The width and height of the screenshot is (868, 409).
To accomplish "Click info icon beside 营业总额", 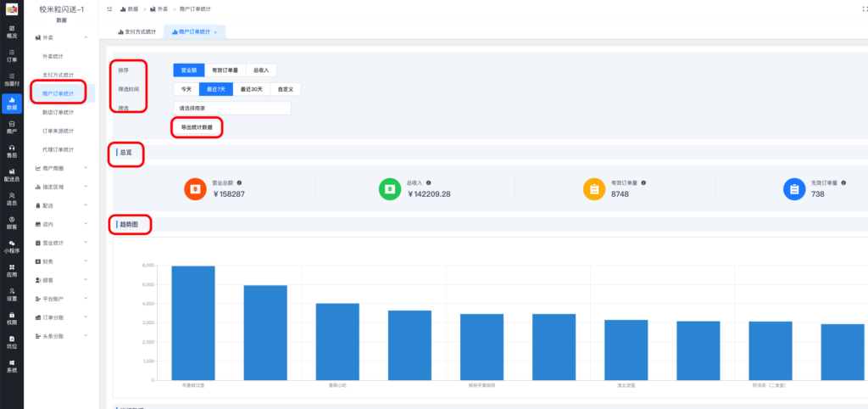I will coord(240,182).
